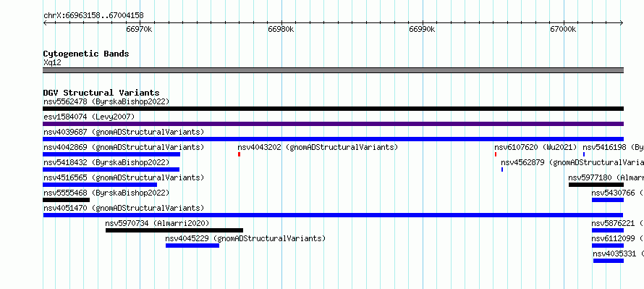Click the nsv5555468 (ByrskaBishop2022) label
This screenshot has height=289, width=644.
[x=106, y=193]
